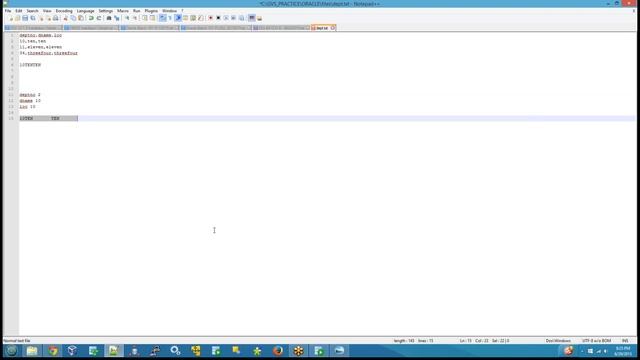Open Firefox from taskbar
640x360 pixels.
278,351
